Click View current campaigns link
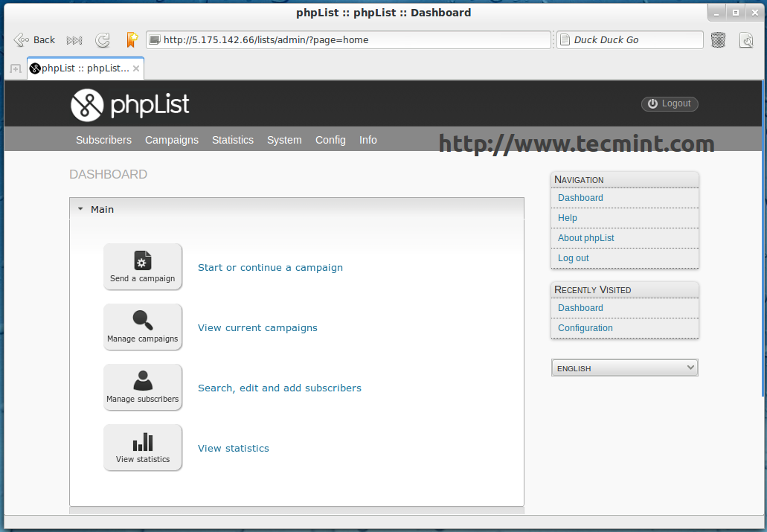 point(258,328)
